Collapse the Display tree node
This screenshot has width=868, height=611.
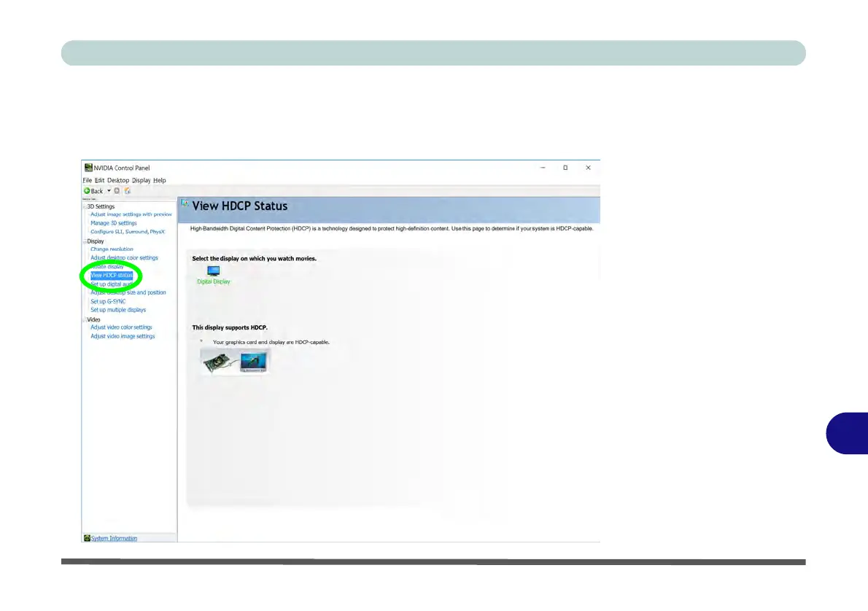[x=85, y=241]
